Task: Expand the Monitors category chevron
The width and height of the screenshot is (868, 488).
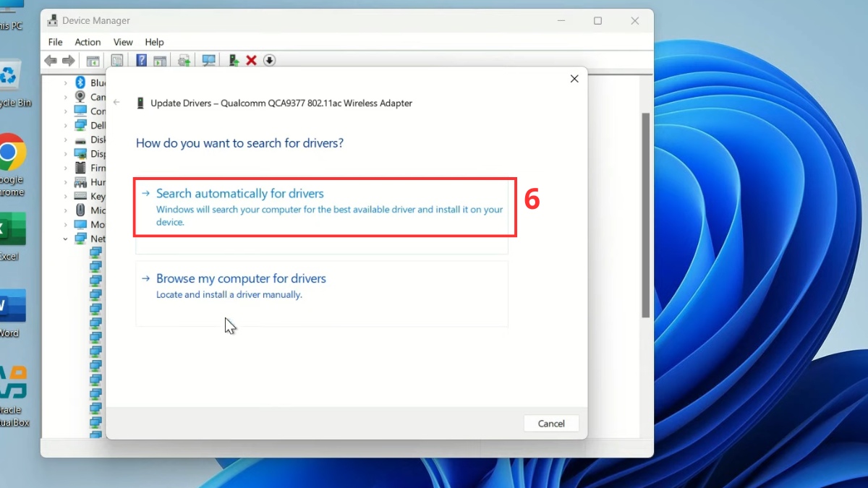Action: (65, 224)
